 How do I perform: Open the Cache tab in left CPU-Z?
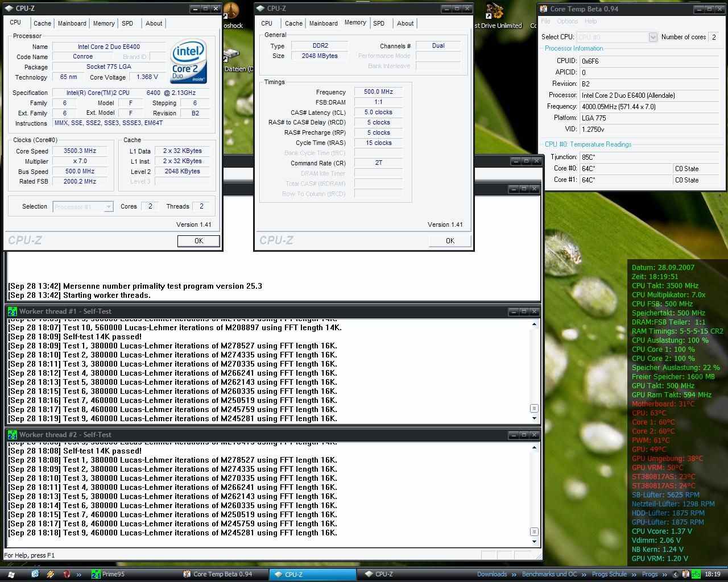tap(42, 23)
